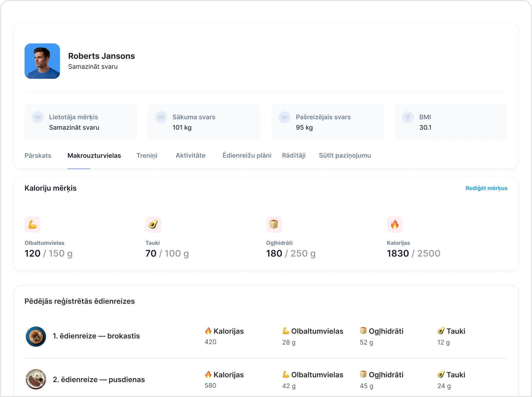The height and width of the screenshot is (397, 532).
Task: Click the muscle icon in brokastis row
Action: click(286, 331)
